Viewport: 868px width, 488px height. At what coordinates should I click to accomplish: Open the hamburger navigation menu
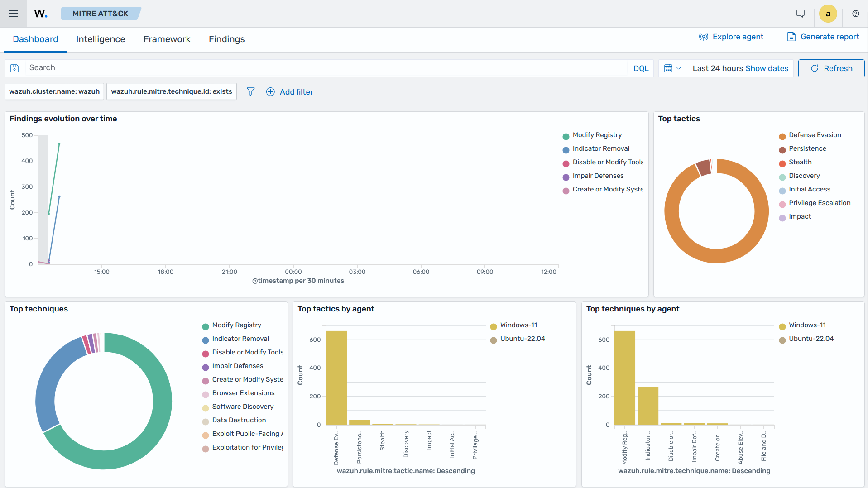coord(14,14)
